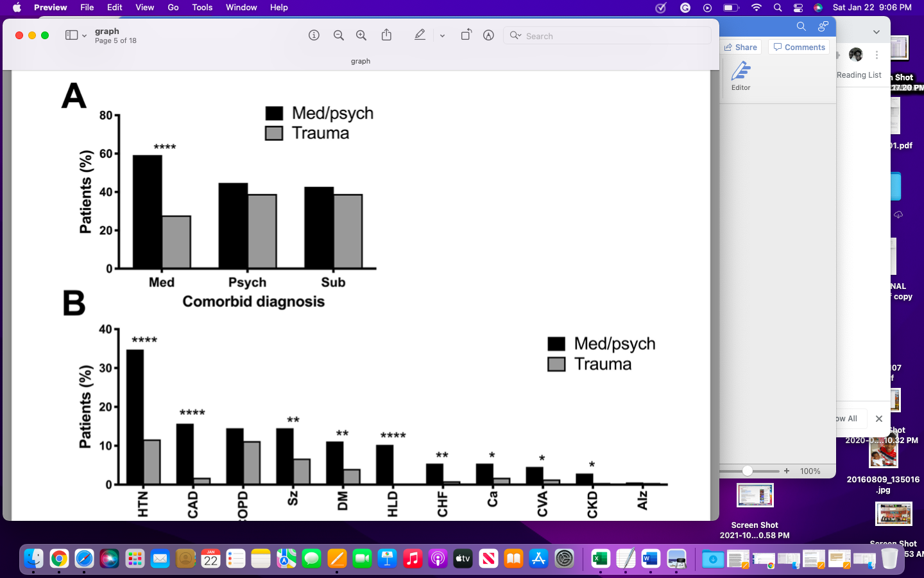
Task: Click the zoom-in plus button in Word
Action: click(x=787, y=471)
